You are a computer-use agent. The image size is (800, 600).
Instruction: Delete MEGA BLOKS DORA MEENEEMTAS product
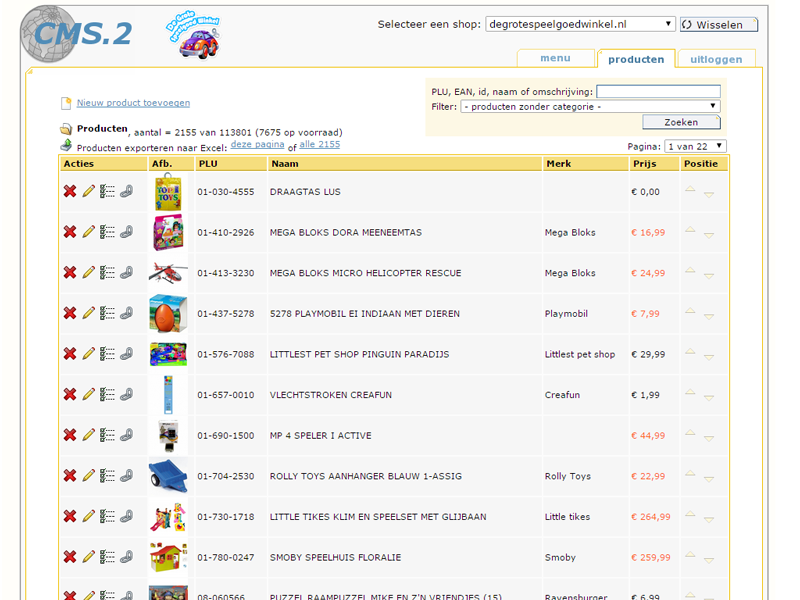[70, 232]
